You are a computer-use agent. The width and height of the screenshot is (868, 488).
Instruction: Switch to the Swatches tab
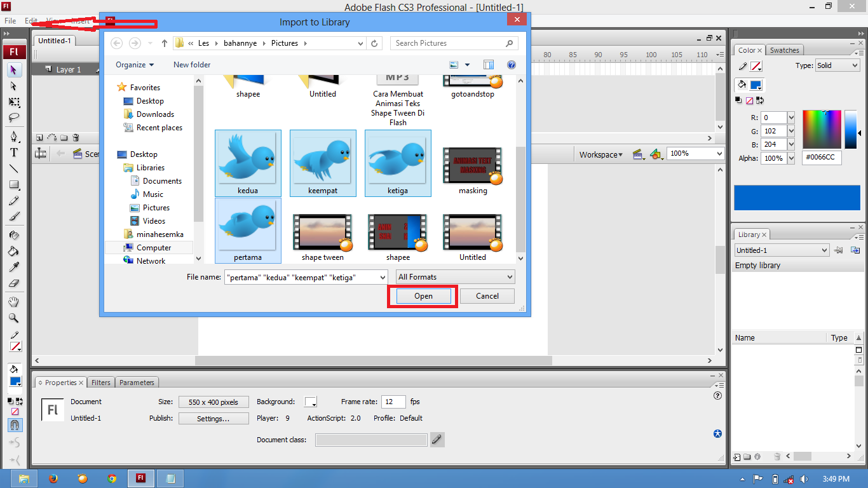[785, 50]
